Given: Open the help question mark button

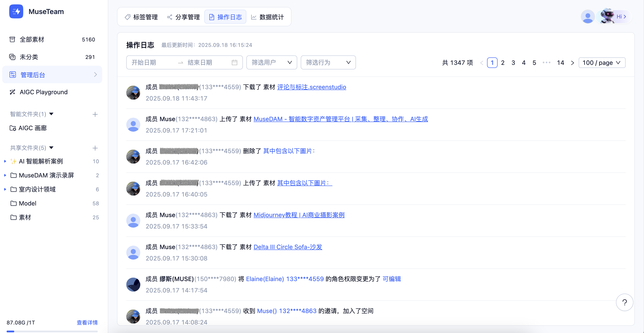Looking at the screenshot, I should (624, 303).
